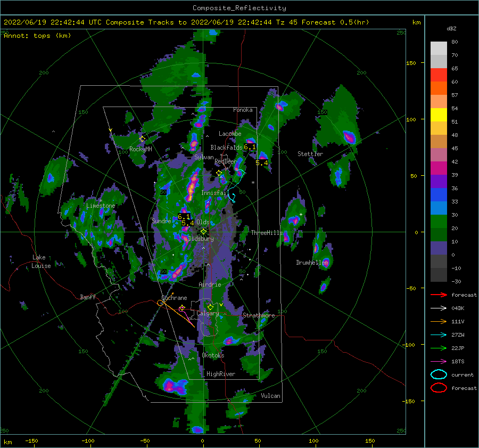Pick the red 65 dBZ swatch
This screenshot has width=479, height=448.
[x=439, y=75]
